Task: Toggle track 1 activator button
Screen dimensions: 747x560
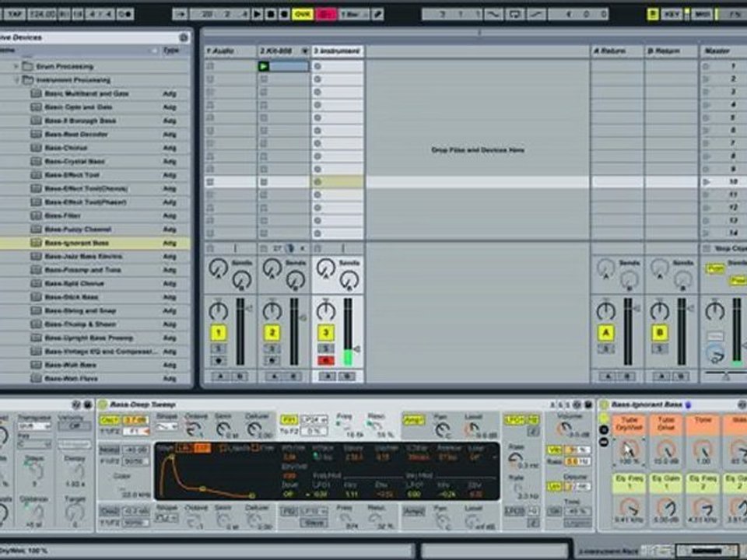Action: coord(218,332)
